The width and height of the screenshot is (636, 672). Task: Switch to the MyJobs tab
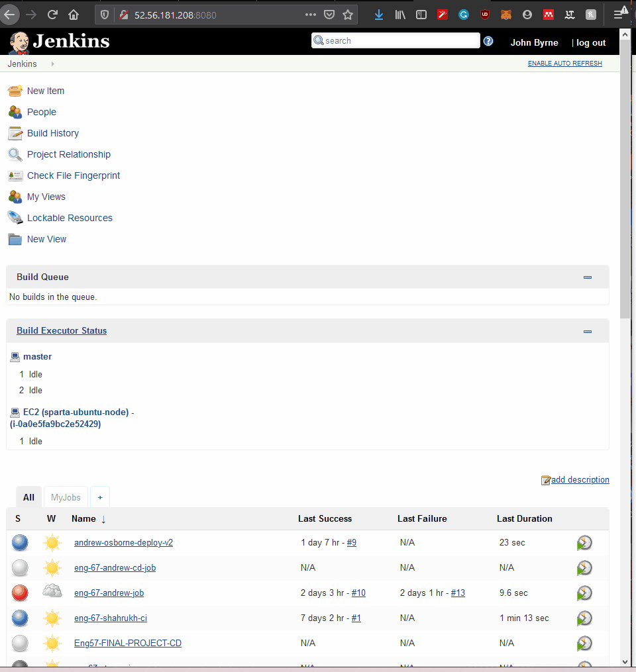tap(66, 497)
